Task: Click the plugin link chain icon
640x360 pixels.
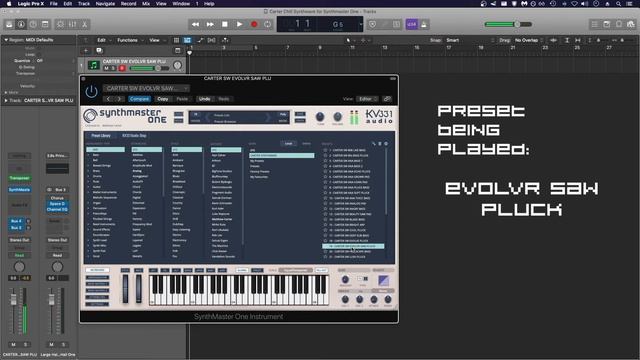Action: tap(387, 99)
